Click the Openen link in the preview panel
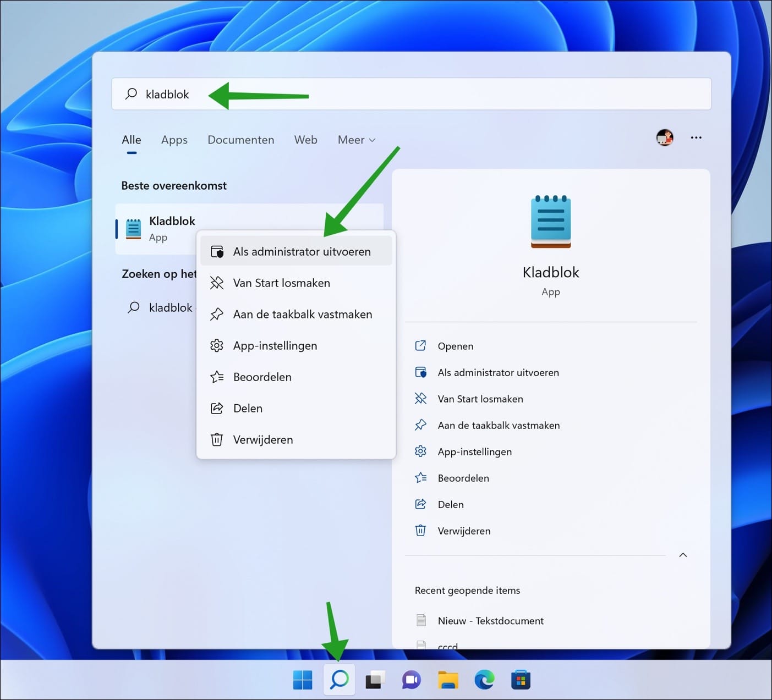This screenshot has width=772, height=700. point(456,346)
